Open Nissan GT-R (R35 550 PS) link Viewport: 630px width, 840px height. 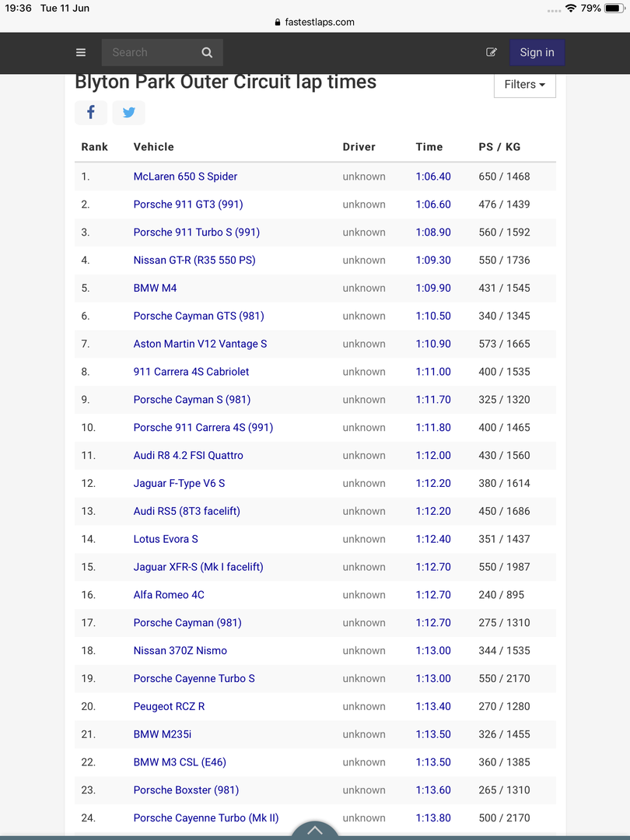[x=194, y=260]
